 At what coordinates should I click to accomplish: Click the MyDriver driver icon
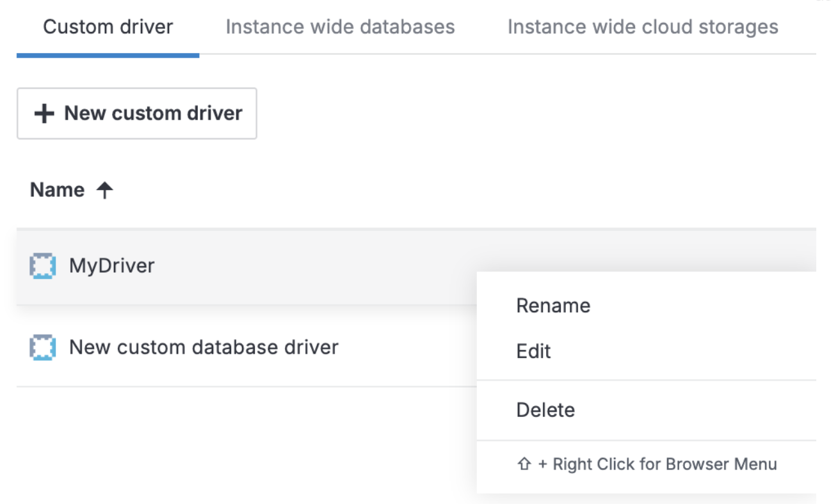[x=42, y=265]
